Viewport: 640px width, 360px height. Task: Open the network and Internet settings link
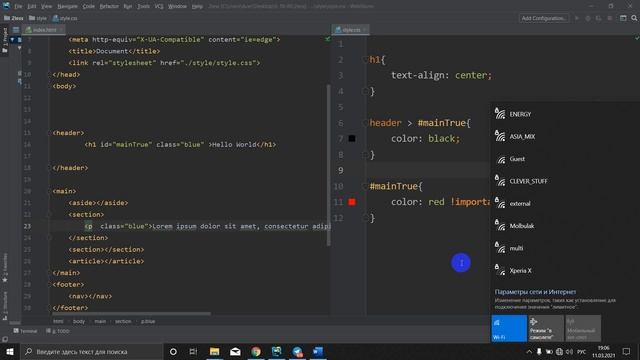(x=535, y=292)
